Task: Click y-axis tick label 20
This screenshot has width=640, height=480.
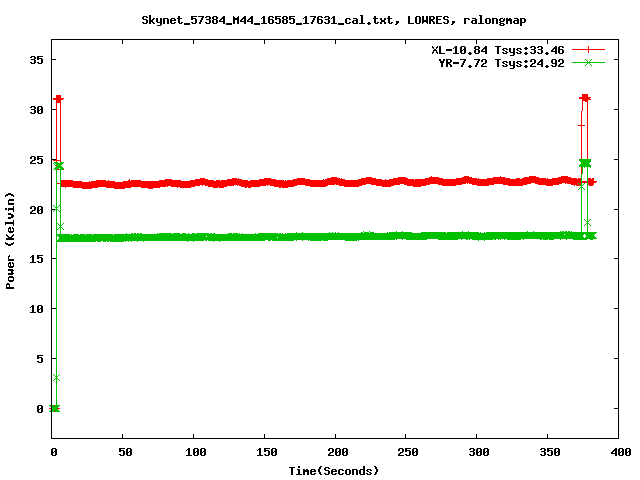Action: pos(36,209)
